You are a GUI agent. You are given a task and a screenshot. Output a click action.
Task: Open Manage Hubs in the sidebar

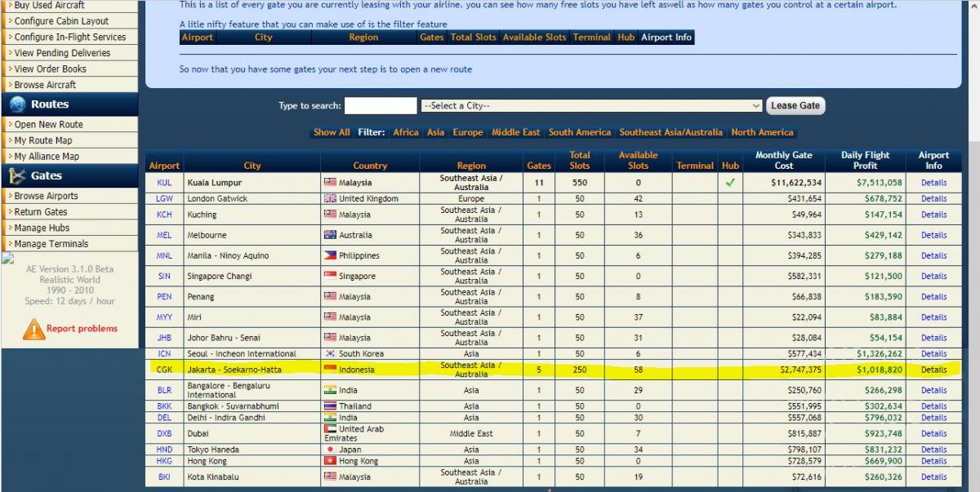(42, 228)
